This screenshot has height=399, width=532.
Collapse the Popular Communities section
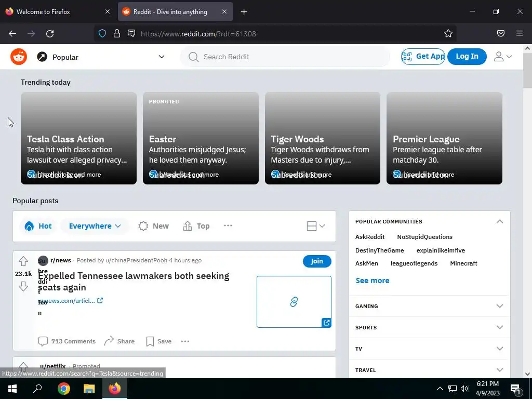click(x=499, y=221)
